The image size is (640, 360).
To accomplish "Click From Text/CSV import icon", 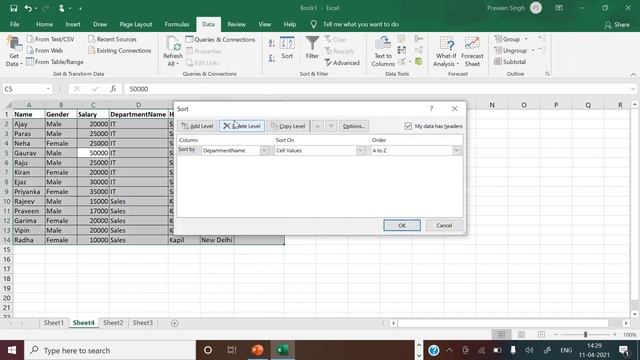I will [x=51, y=39].
